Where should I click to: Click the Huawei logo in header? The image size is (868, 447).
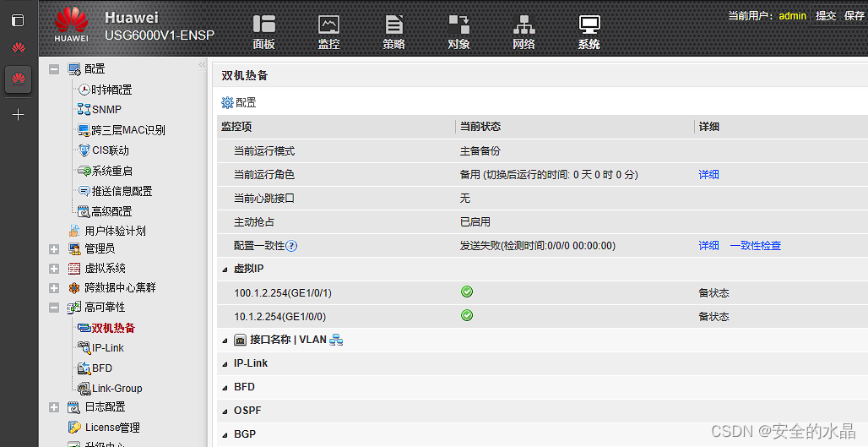click(72, 25)
